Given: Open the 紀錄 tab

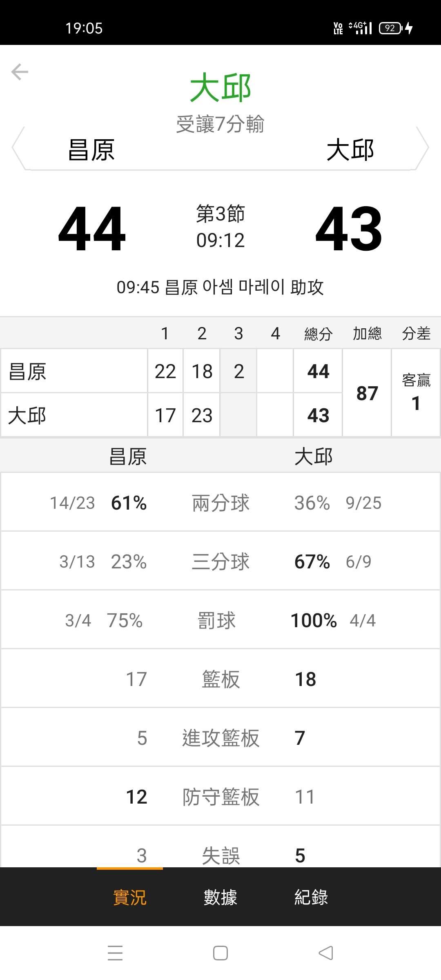Looking at the screenshot, I should click(311, 897).
